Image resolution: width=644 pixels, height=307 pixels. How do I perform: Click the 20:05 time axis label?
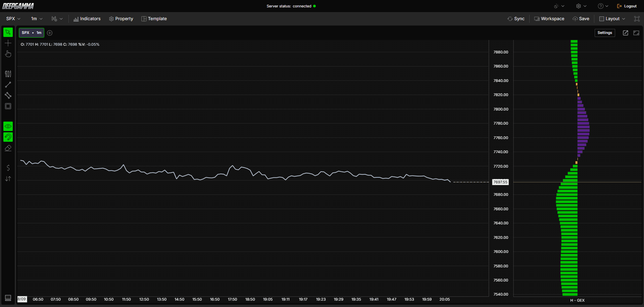coord(445,299)
